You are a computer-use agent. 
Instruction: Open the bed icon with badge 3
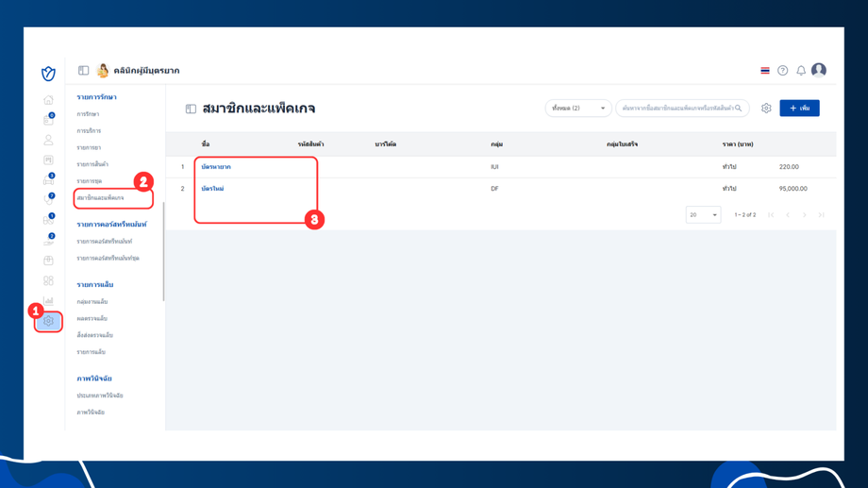(x=48, y=180)
